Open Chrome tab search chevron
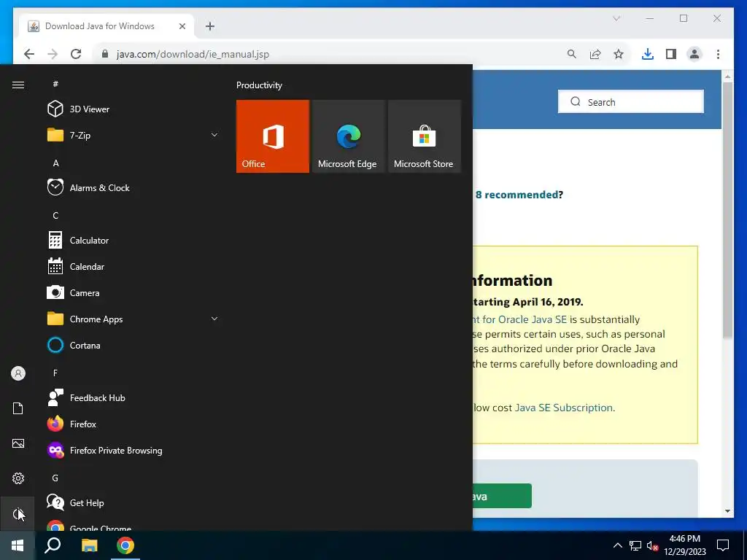Image resolution: width=747 pixels, height=560 pixels. pyautogui.click(x=616, y=18)
